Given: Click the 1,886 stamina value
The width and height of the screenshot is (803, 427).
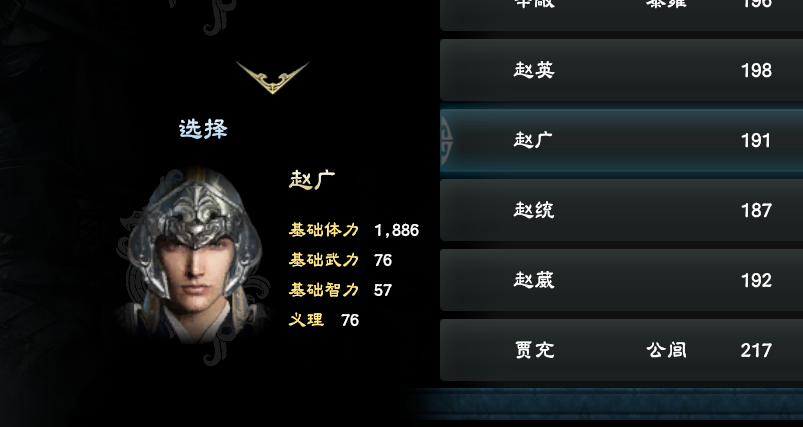Looking at the screenshot, I should coord(396,230).
